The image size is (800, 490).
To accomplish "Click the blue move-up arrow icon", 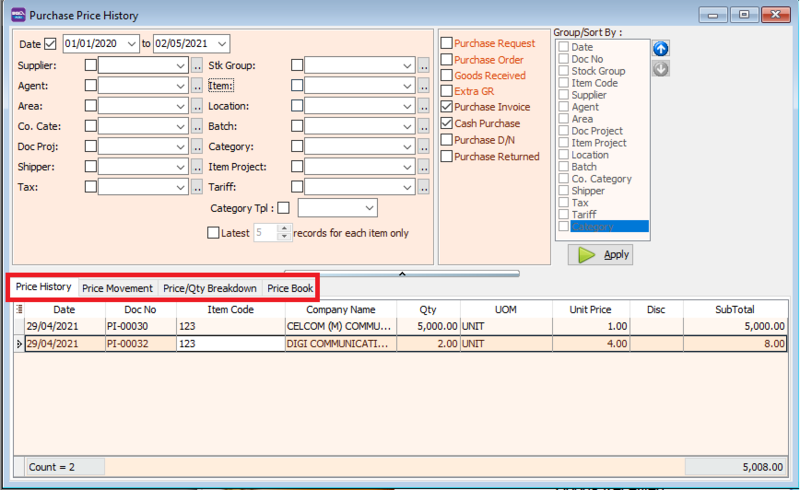I will pos(660,49).
